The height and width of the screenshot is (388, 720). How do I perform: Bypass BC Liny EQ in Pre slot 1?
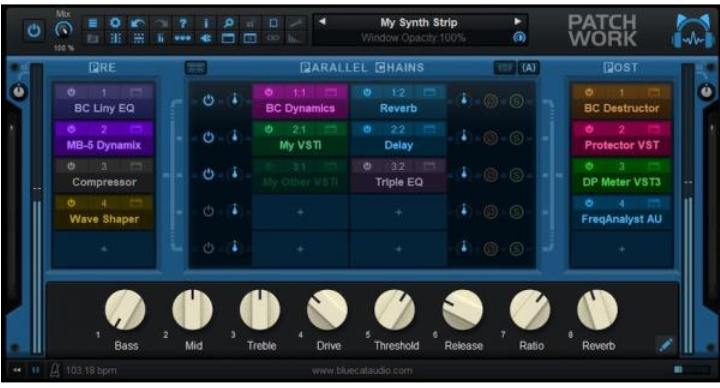click(71, 92)
